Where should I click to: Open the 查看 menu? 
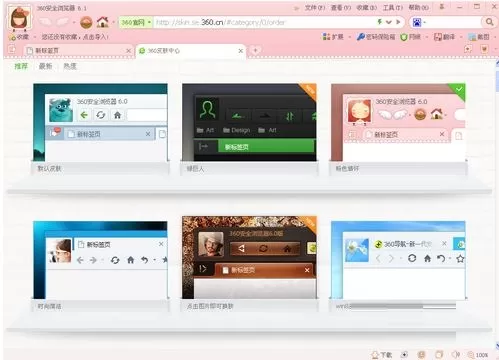[x=341, y=7]
